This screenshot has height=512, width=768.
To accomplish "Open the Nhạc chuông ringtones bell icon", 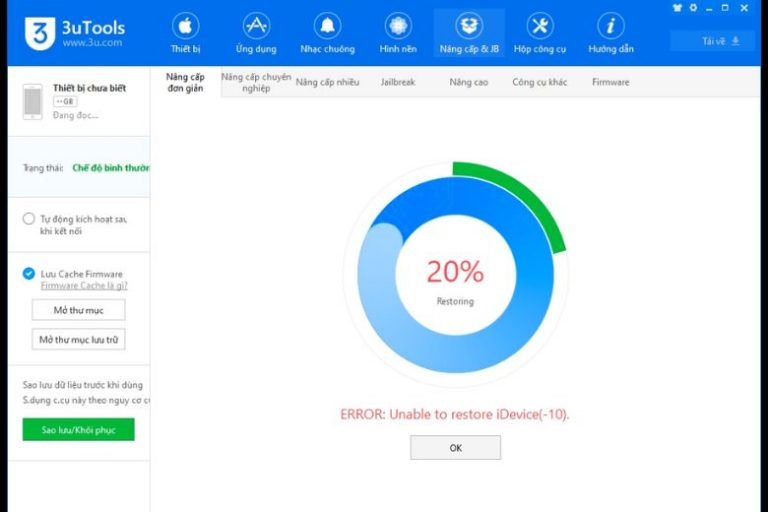I will (x=327, y=26).
